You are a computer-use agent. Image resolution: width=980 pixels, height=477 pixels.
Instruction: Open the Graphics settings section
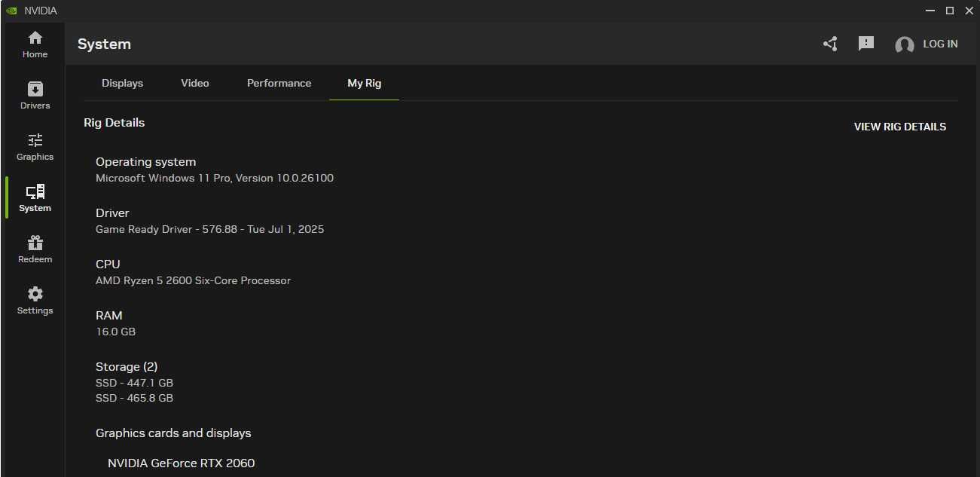35,147
